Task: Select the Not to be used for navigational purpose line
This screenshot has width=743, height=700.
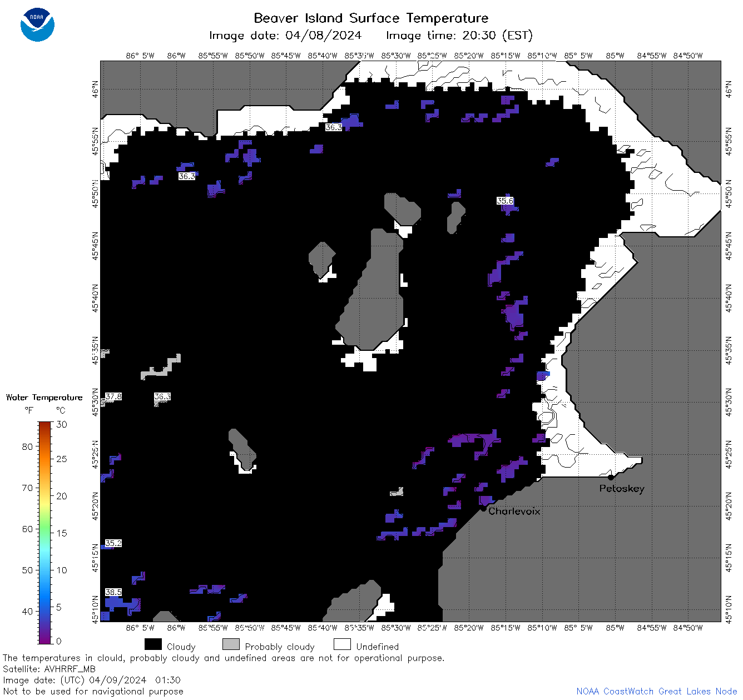Action: (x=93, y=692)
